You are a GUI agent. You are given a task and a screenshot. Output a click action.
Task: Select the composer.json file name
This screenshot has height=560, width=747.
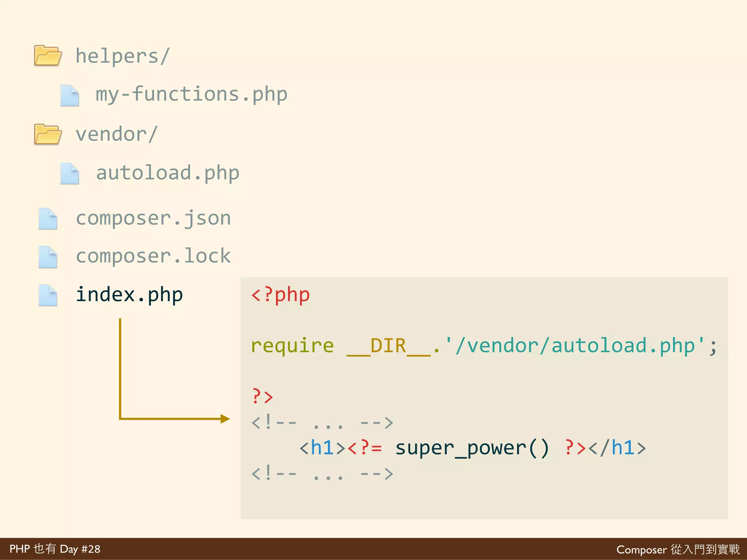pyautogui.click(x=153, y=219)
